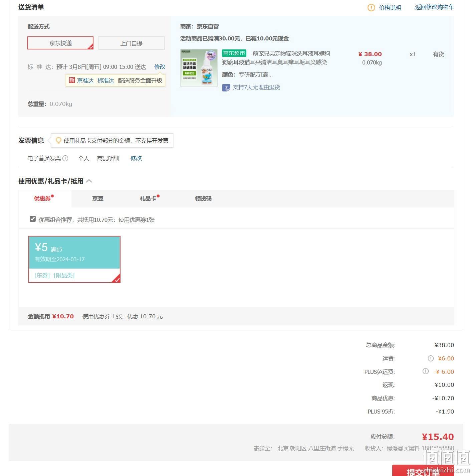Click the 提交订单 submit button
Image resolution: width=473 pixels, height=476 pixels.
point(423,470)
